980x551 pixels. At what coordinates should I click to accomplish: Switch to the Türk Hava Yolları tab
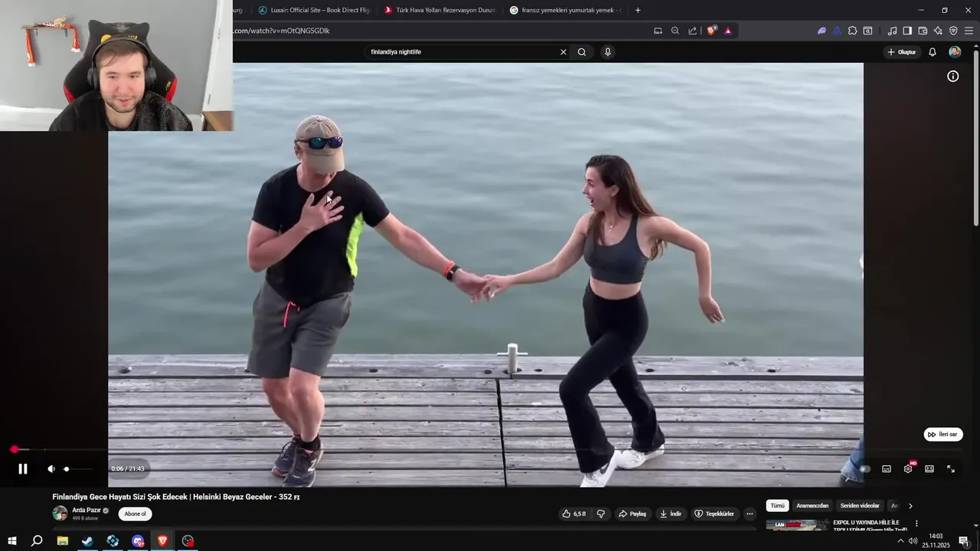tap(439, 10)
